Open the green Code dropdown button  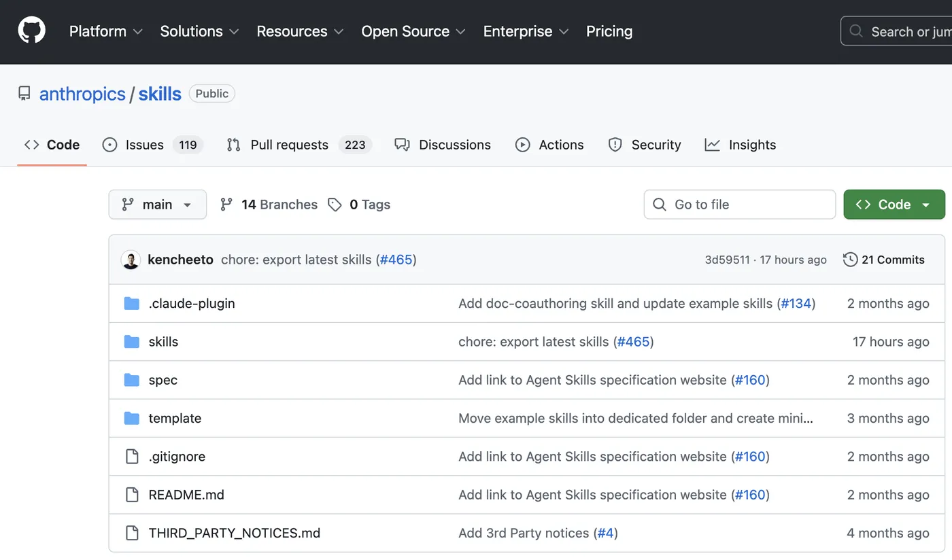pos(894,205)
